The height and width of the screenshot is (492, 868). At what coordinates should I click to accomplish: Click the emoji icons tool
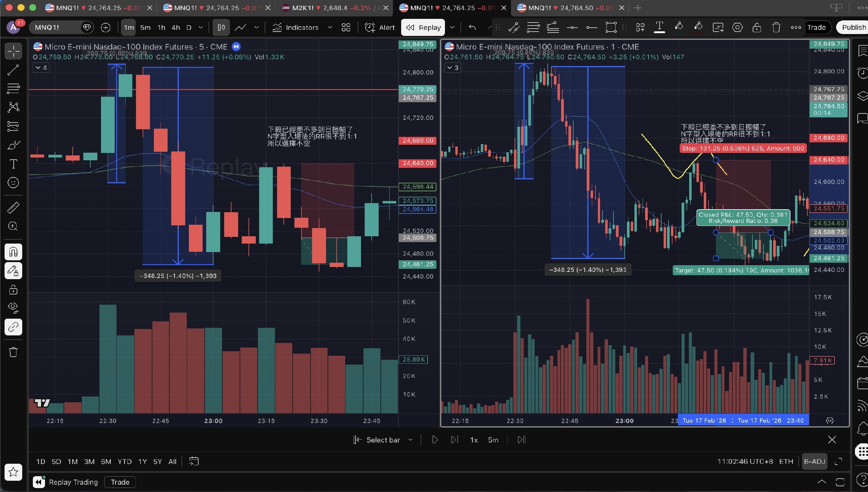click(13, 183)
